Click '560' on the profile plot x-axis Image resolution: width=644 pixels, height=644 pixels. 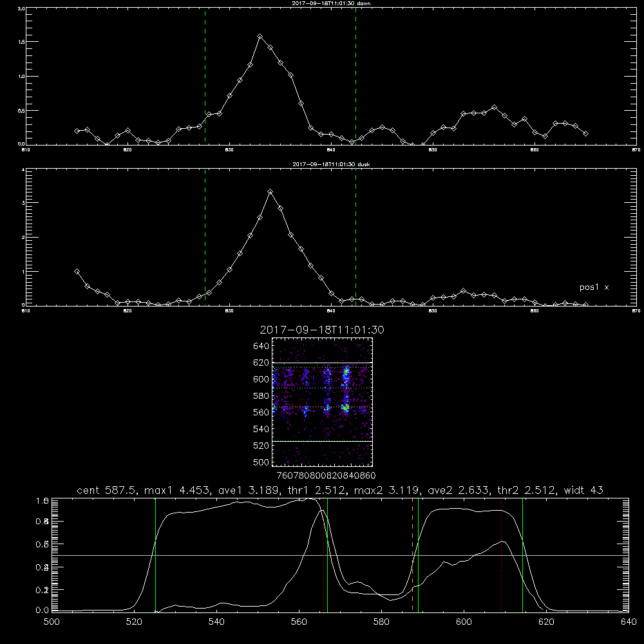point(299,622)
